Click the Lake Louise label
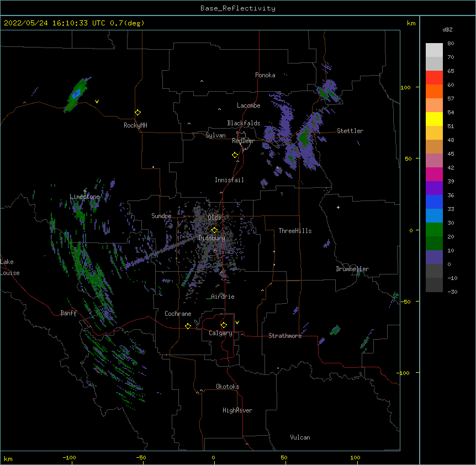The height and width of the screenshot is (465, 476). coord(9,267)
